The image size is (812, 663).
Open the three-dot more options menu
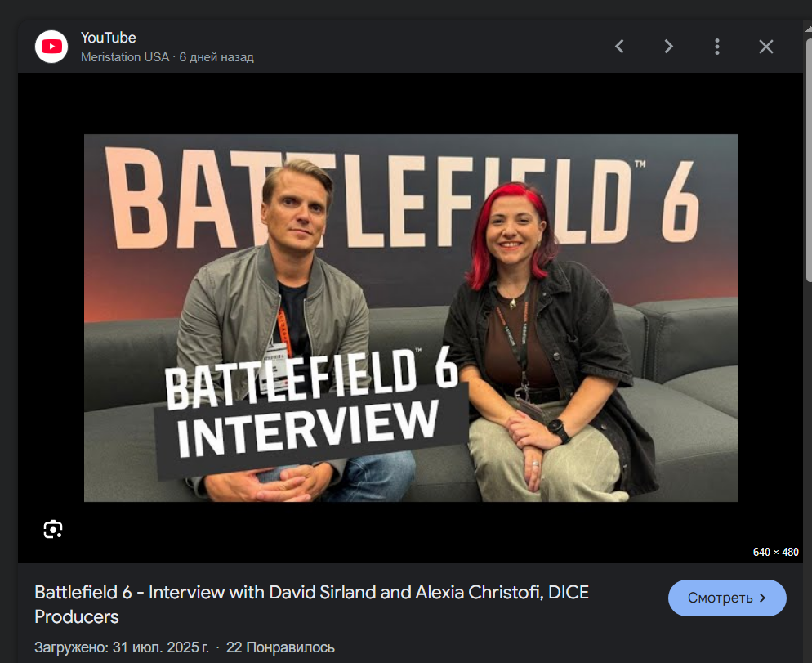pyautogui.click(x=717, y=47)
